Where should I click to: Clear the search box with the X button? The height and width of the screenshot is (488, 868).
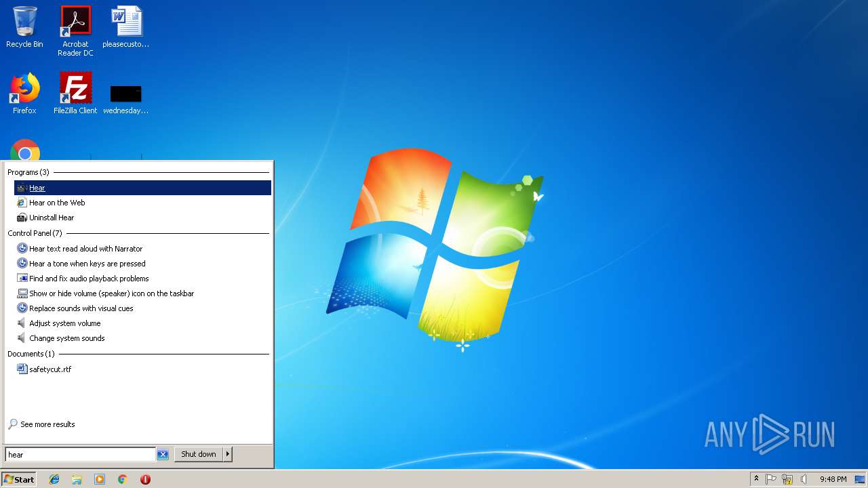163,455
